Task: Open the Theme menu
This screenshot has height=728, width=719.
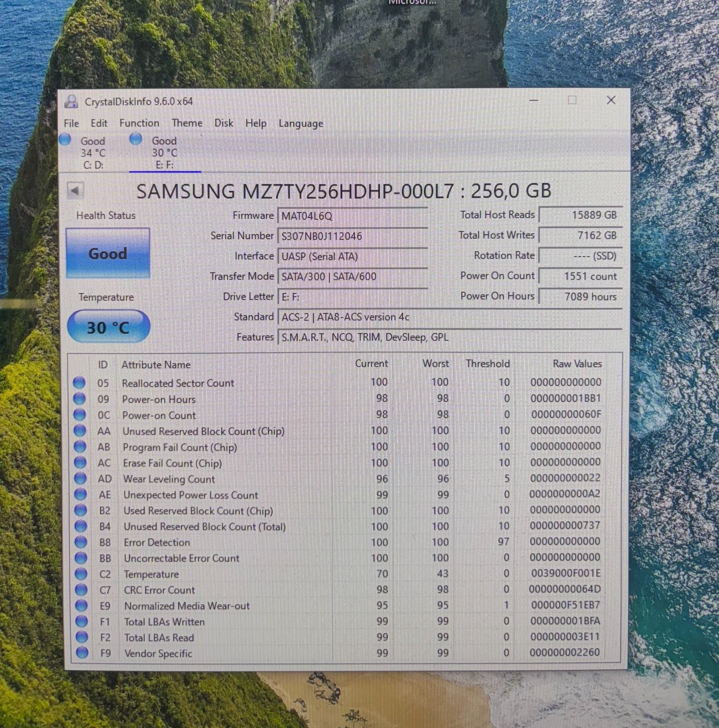Action: 187,123
